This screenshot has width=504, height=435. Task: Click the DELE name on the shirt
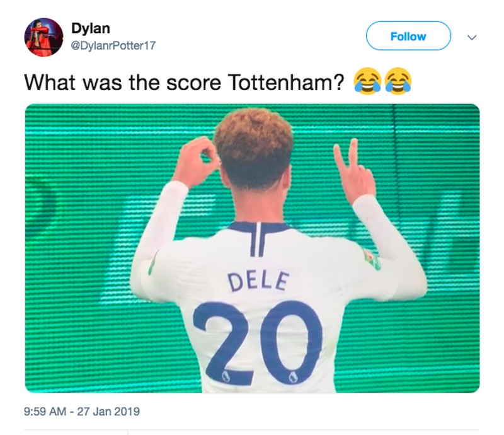pyautogui.click(x=258, y=281)
